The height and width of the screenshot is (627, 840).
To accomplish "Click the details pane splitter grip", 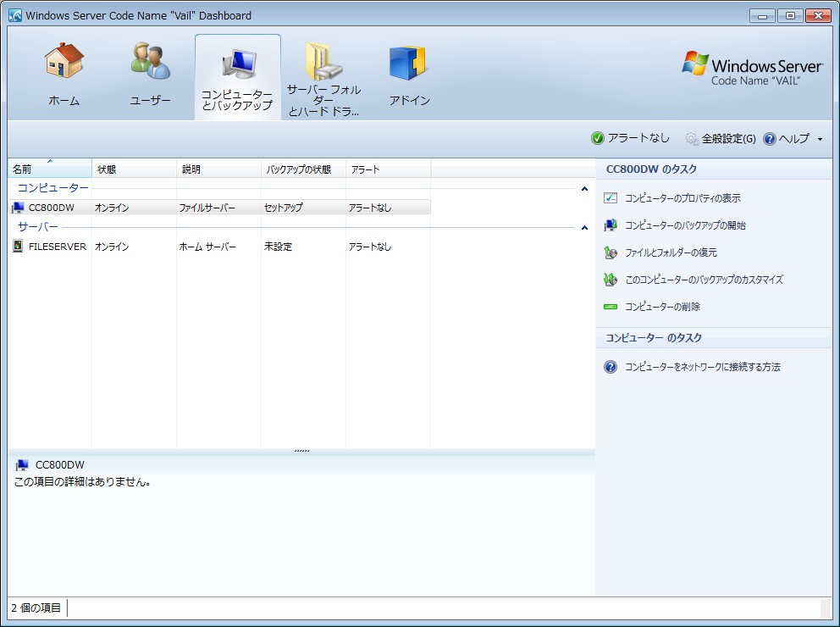I will 301,451.
